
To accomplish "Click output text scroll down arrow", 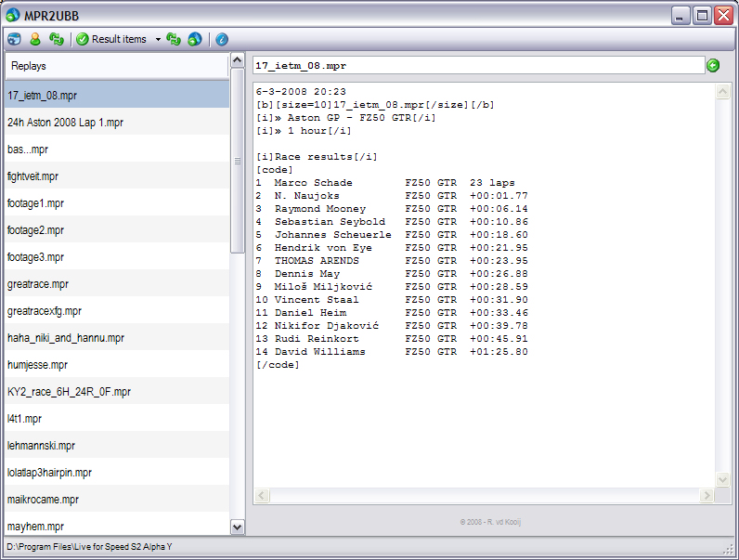I will tap(722, 479).
